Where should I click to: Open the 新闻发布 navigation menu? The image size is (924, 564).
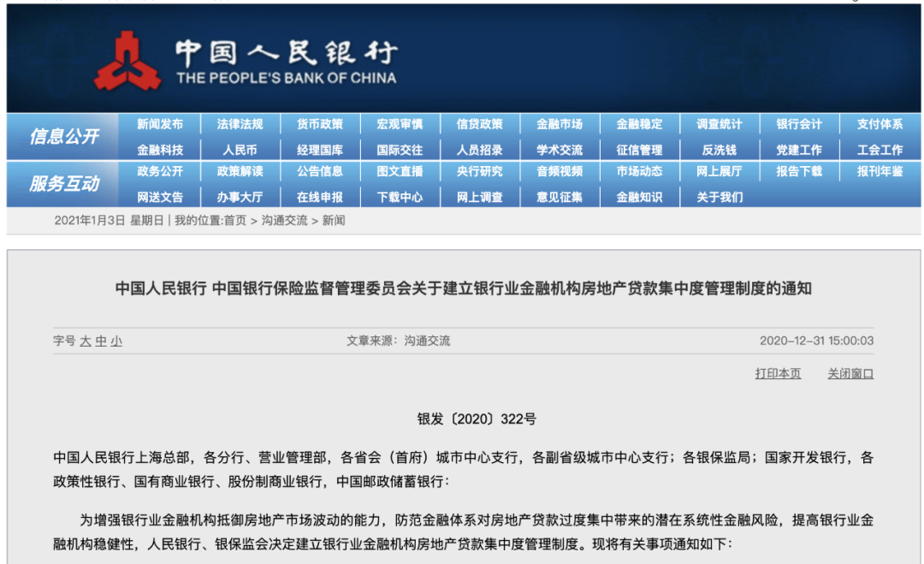(x=163, y=123)
